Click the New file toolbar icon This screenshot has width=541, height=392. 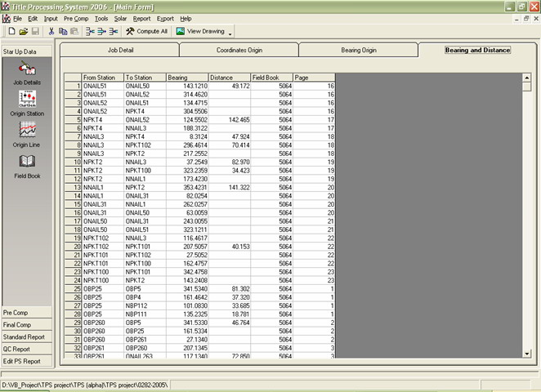[x=11, y=31]
